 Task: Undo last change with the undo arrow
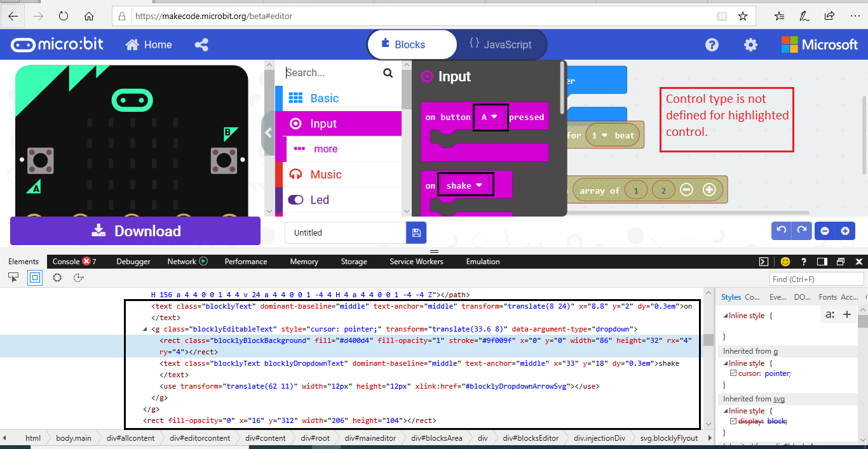[x=781, y=230]
